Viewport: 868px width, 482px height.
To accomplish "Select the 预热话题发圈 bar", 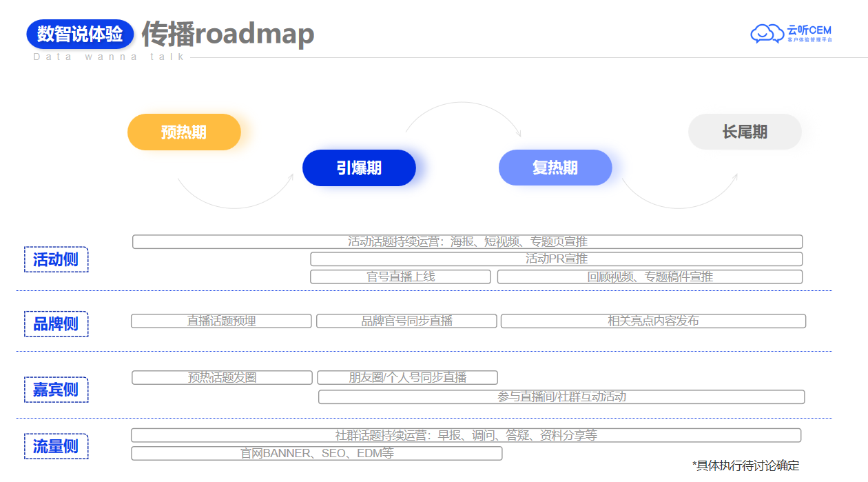I will pos(222,378).
